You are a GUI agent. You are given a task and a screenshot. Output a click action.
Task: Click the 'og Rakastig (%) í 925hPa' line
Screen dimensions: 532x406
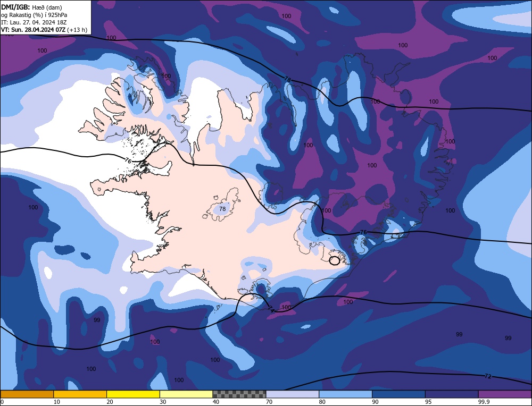pyautogui.click(x=34, y=15)
